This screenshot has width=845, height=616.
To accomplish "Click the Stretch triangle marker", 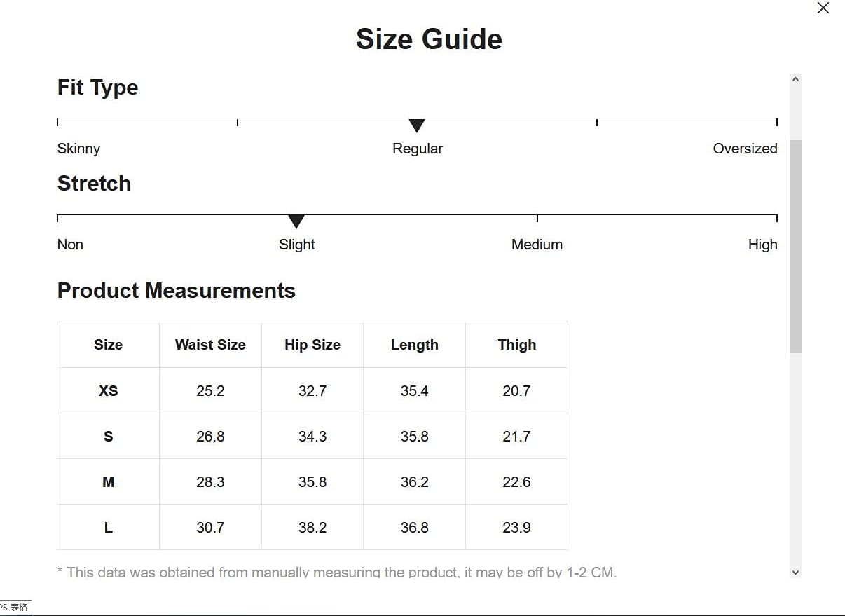I will pos(296,221).
